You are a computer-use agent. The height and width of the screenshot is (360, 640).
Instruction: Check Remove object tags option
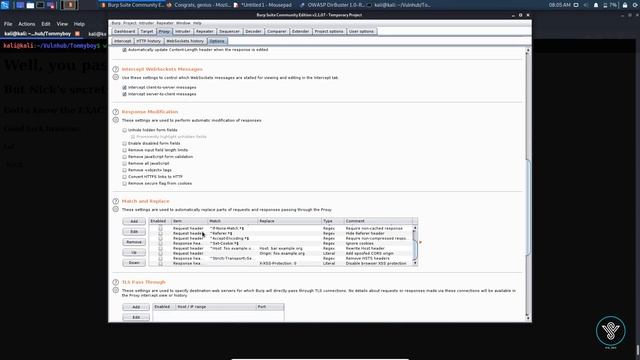124,170
